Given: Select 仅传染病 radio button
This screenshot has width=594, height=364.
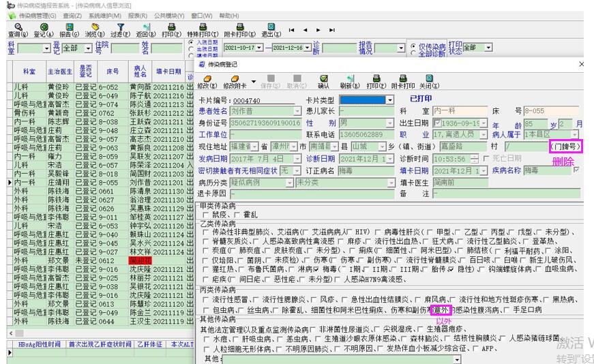Looking at the screenshot, I should click(x=413, y=46).
